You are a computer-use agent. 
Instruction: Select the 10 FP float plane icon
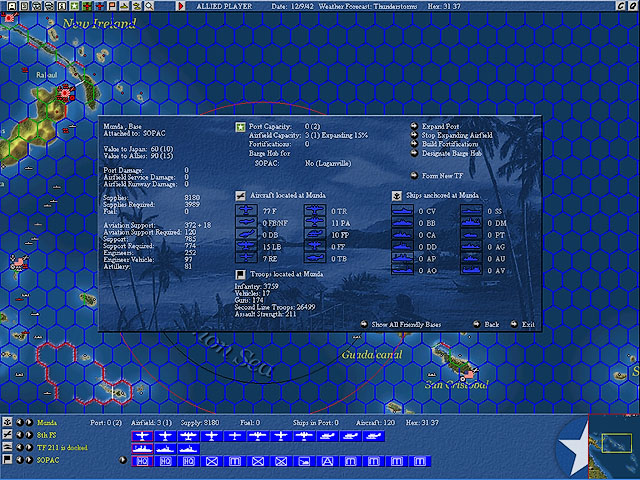point(315,235)
